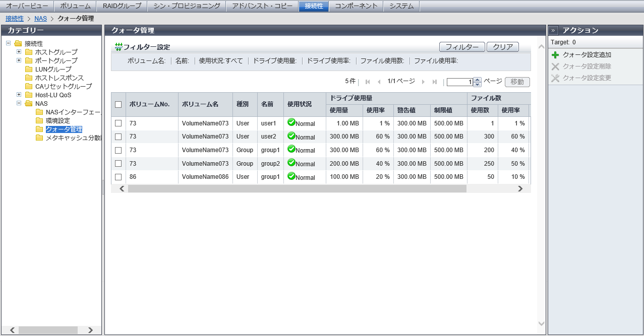This screenshot has width=644, height=336.
Task: Click the page number input field
Action: 459,82
